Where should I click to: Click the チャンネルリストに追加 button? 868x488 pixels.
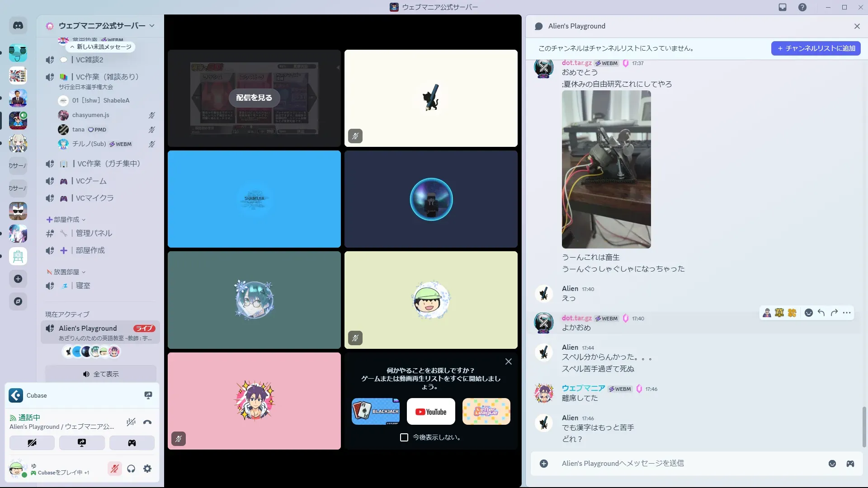816,48
